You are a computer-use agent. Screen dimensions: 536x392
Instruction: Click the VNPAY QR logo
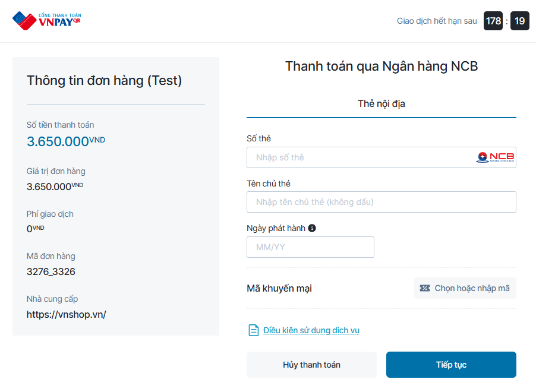(x=46, y=21)
